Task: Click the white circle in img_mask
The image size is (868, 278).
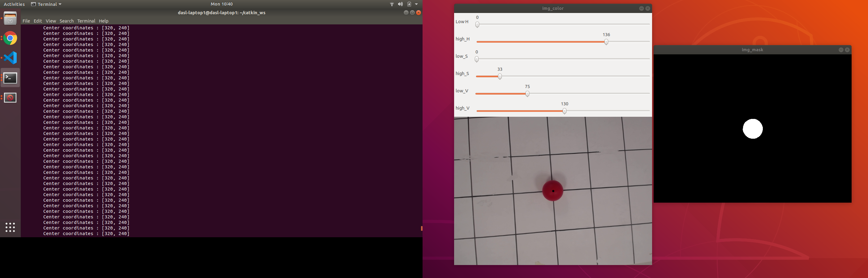Action: [x=752, y=128]
